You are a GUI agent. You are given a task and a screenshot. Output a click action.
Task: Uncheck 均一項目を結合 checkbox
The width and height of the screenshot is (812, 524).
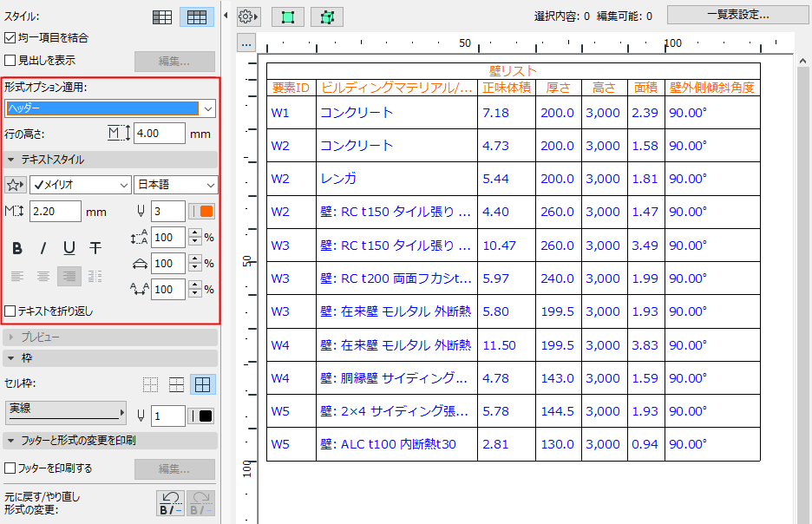coord(9,37)
